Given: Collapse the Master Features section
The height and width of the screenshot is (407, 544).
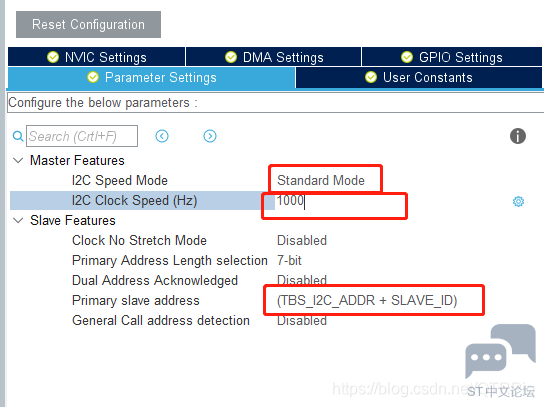Looking at the screenshot, I should tap(18, 160).
